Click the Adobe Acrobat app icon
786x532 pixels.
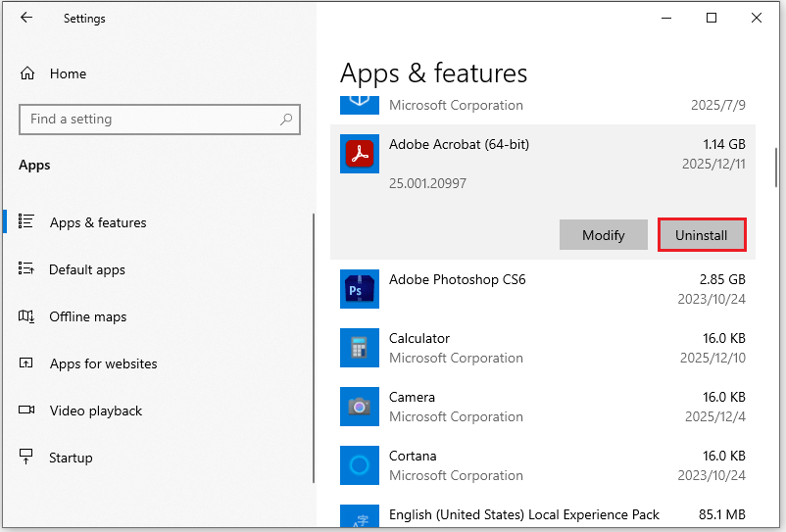click(x=360, y=154)
